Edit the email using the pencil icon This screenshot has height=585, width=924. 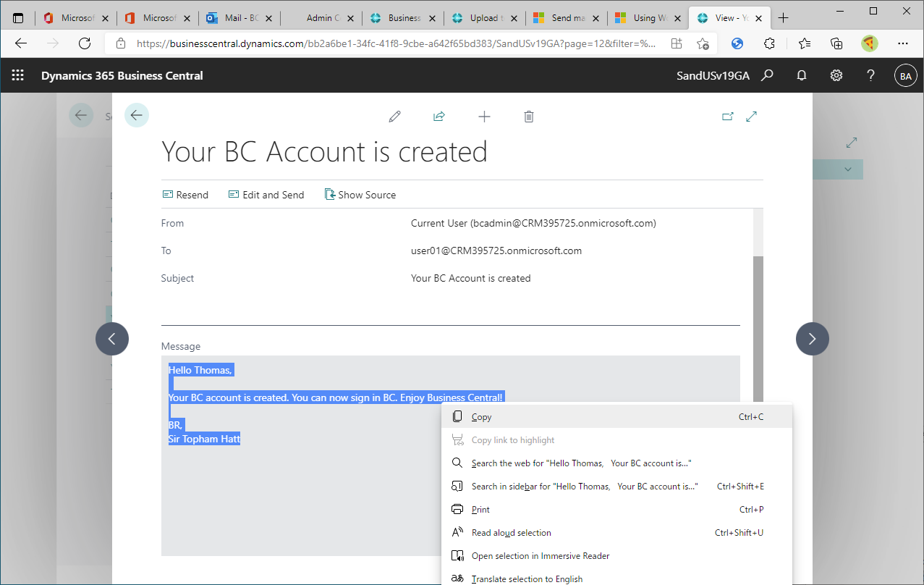click(394, 116)
